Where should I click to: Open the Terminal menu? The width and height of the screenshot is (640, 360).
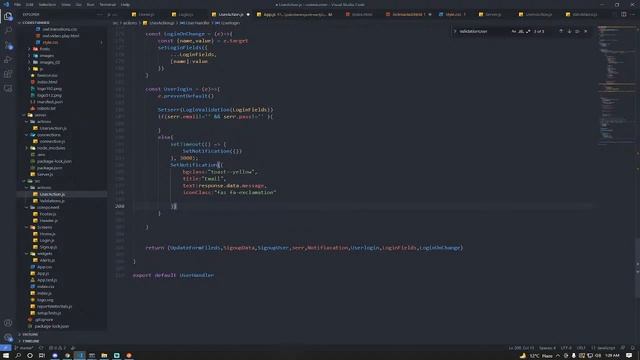[x=107, y=4]
